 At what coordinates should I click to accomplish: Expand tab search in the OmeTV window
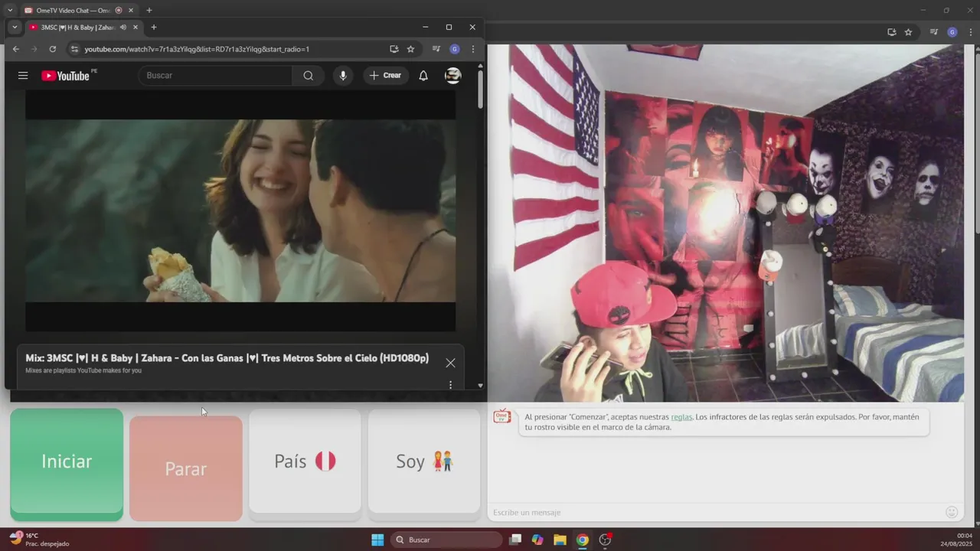[x=10, y=11]
